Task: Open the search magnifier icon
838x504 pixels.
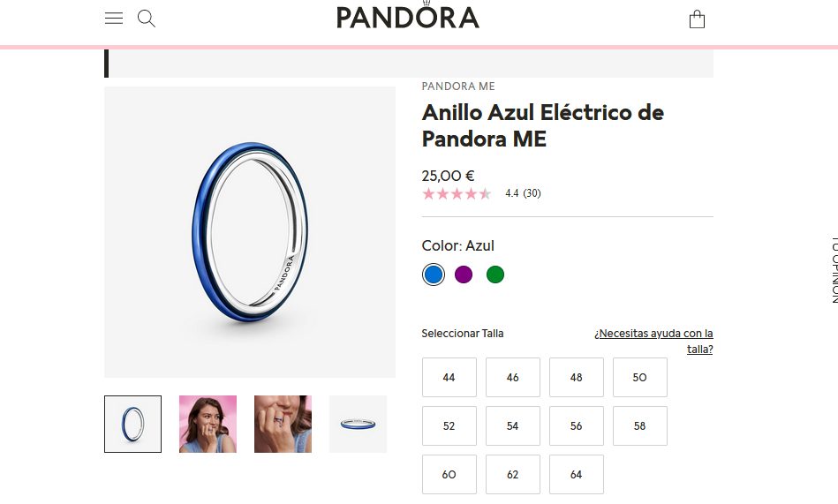Action: click(x=146, y=19)
